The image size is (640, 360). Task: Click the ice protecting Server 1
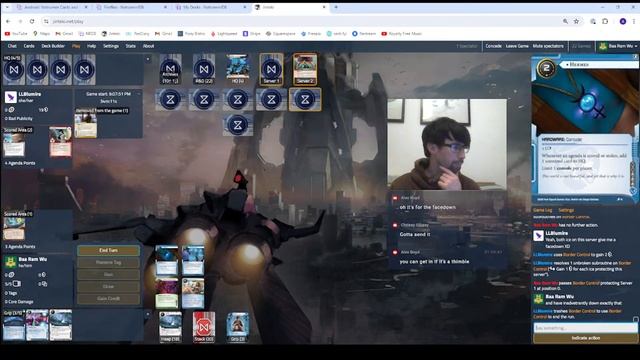tap(271, 99)
